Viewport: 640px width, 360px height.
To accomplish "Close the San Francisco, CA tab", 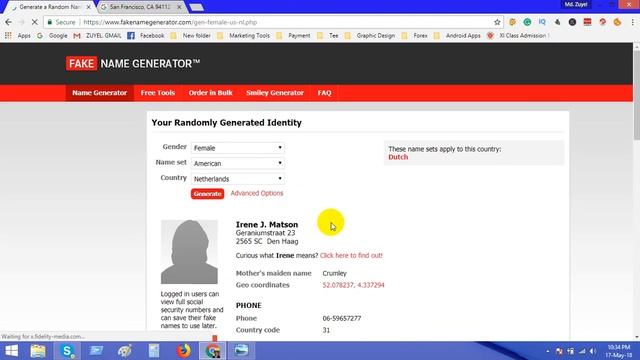I will pos(179,7).
